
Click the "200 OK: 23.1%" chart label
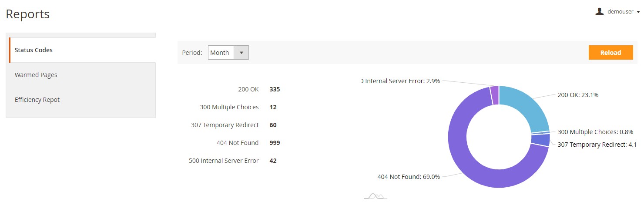(x=578, y=95)
